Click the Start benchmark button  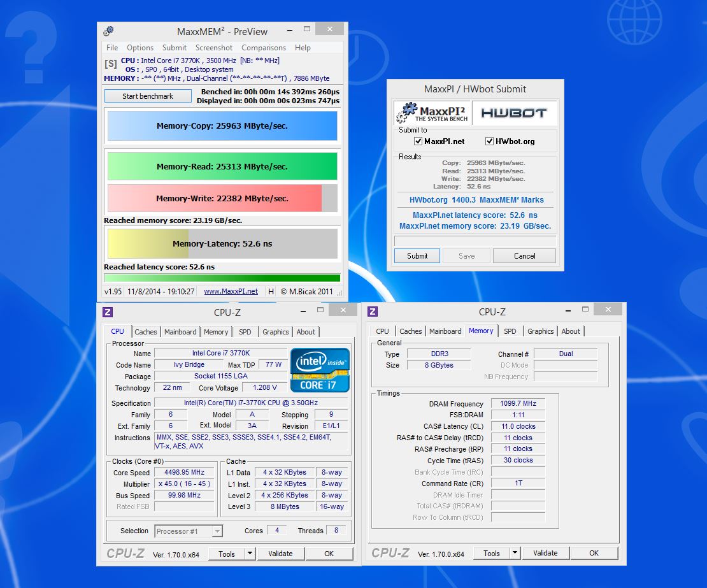click(148, 96)
